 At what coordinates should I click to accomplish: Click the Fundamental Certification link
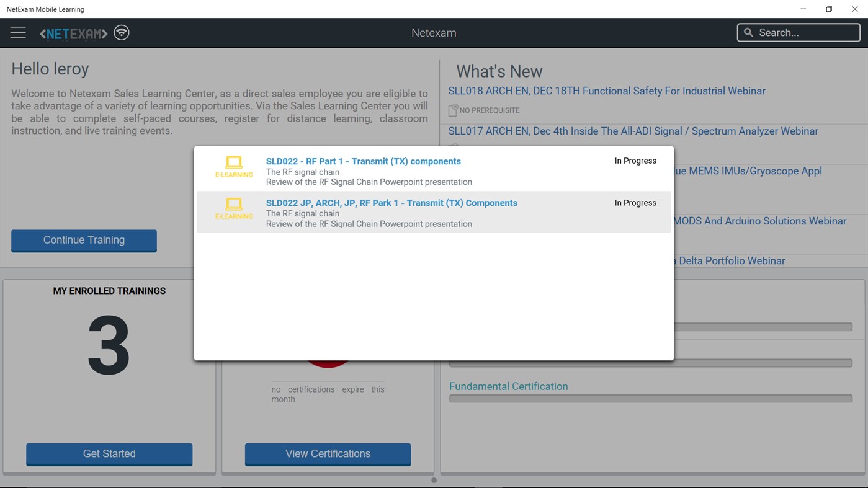coord(509,386)
